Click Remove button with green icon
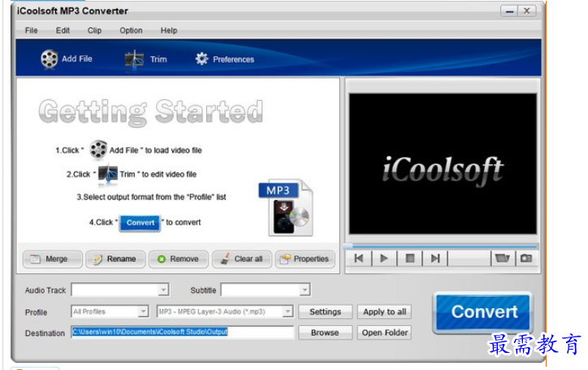Screen dimensions: 588x370 178,259
